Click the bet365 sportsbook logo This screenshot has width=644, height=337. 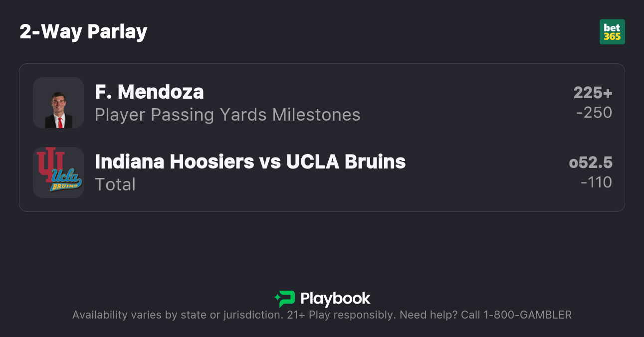point(612,32)
